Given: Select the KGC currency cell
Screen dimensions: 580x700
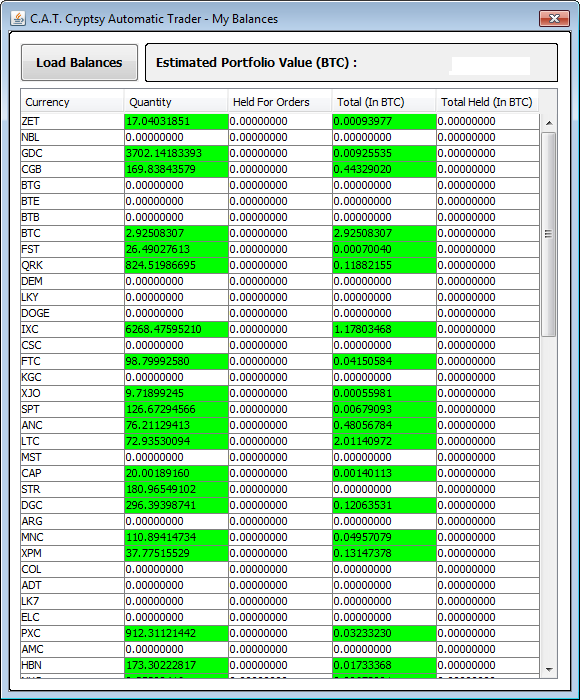Looking at the screenshot, I should pos(72,378).
